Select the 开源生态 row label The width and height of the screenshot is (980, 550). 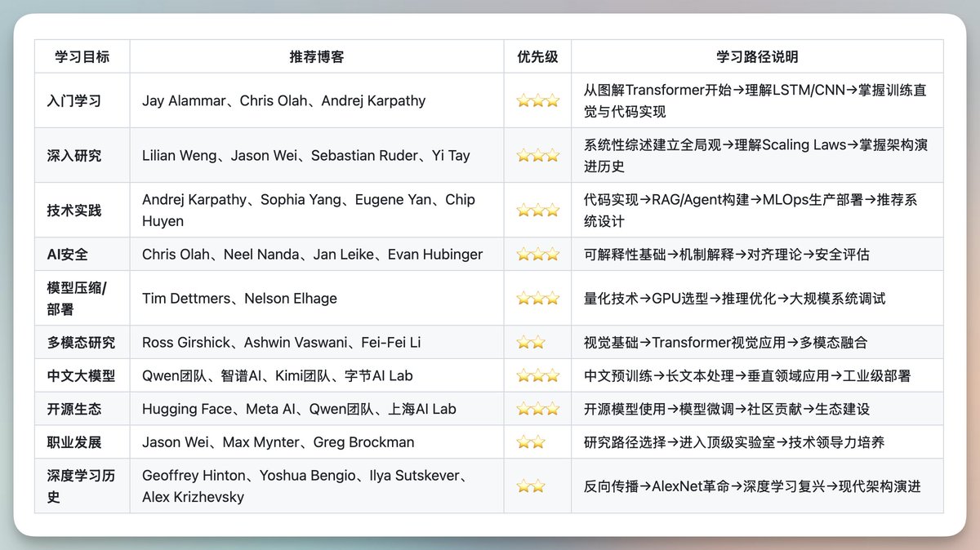point(74,409)
